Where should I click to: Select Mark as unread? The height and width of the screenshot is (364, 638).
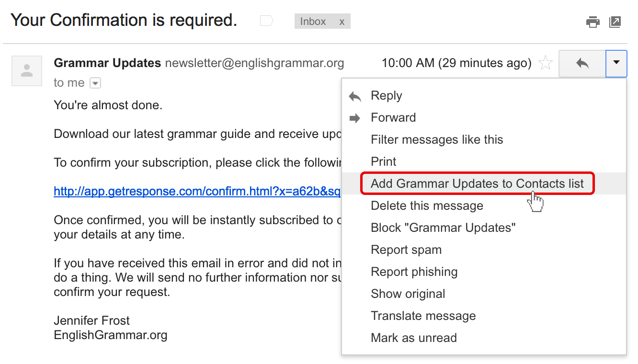point(413,338)
